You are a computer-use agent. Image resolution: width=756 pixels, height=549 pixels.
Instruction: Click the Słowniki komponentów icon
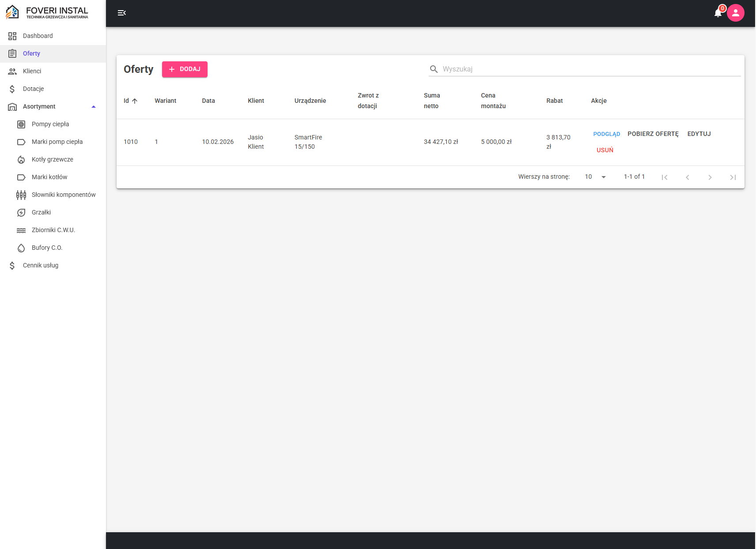click(x=21, y=195)
